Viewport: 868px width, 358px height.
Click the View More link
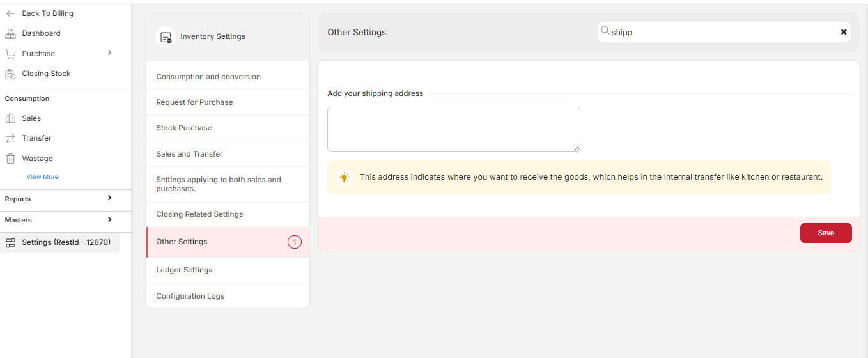pos(42,176)
